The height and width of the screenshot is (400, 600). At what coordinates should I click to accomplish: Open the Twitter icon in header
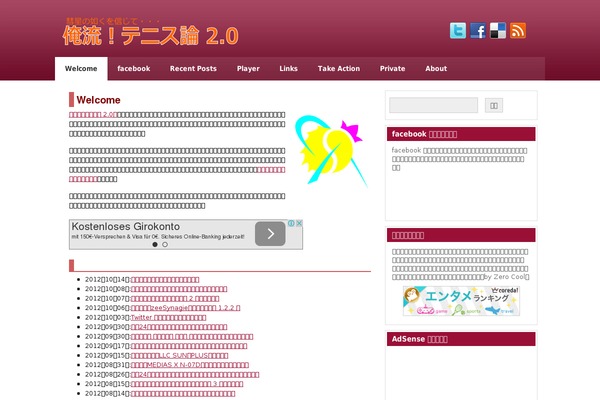tap(458, 31)
